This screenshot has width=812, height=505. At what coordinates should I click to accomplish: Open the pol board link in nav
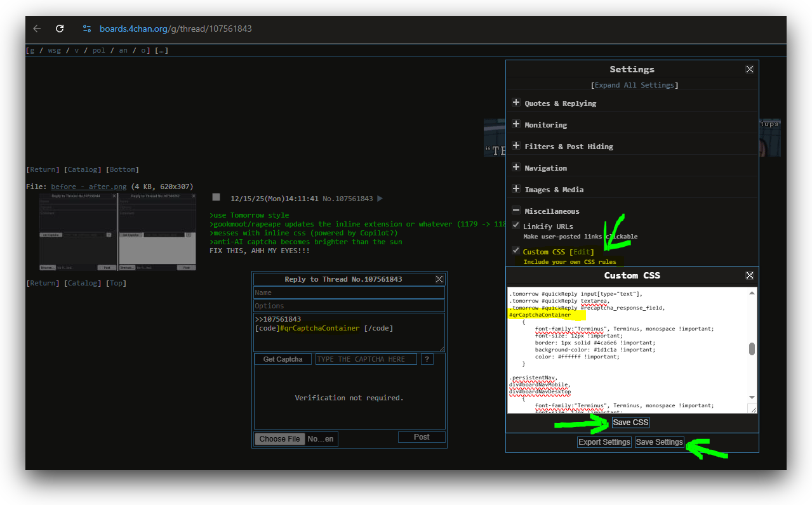click(x=98, y=50)
